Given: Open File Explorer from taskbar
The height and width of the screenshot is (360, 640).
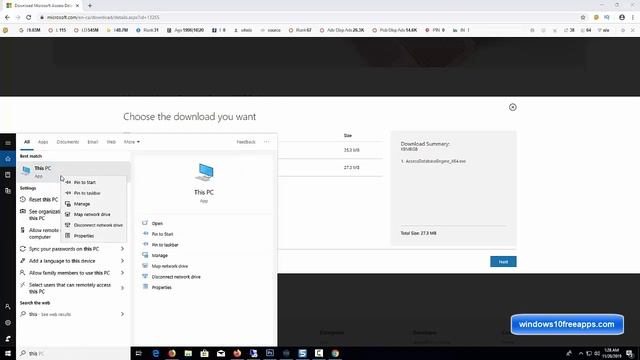Looking at the screenshot, I should [x=188, y=353].
